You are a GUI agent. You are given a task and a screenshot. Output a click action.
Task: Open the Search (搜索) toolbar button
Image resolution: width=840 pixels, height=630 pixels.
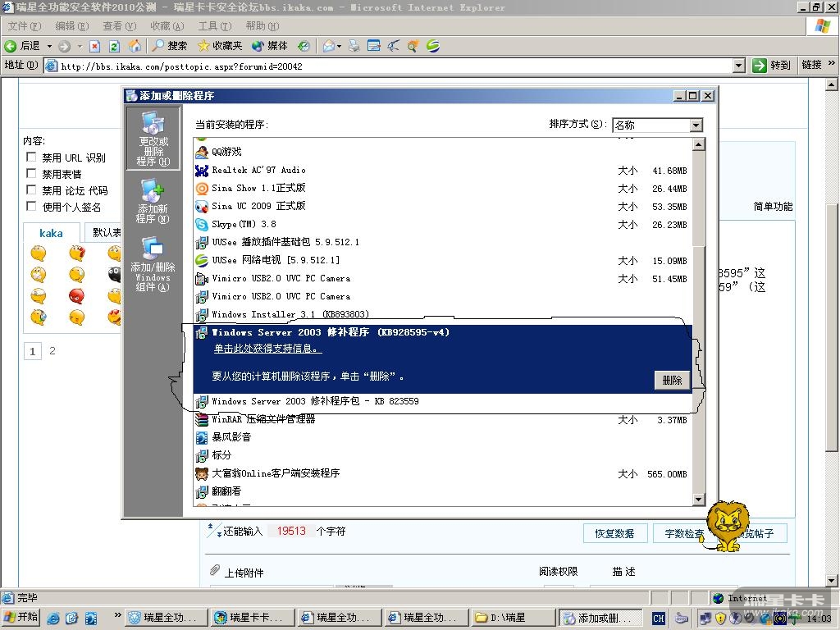tap(169, 46)
